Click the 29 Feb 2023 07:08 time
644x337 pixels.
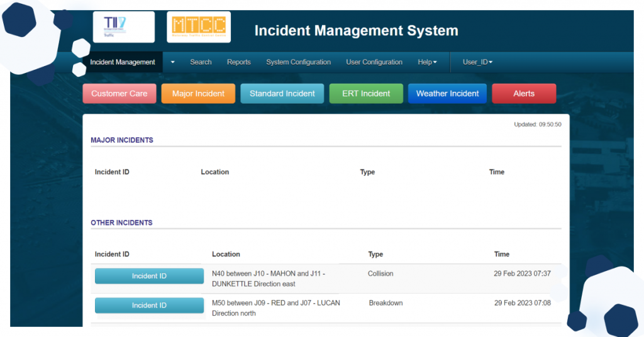click(523, 303)
